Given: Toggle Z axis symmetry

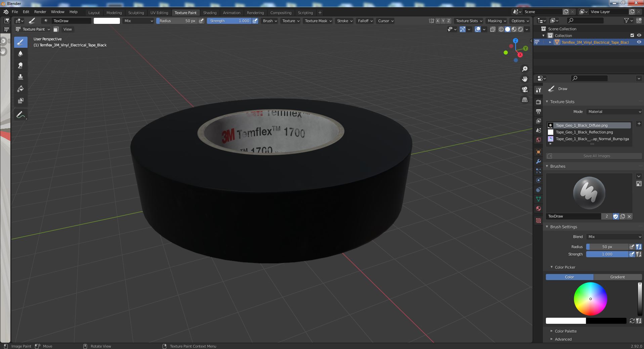Looking at the screenshot, I should [x=448, y=21].
